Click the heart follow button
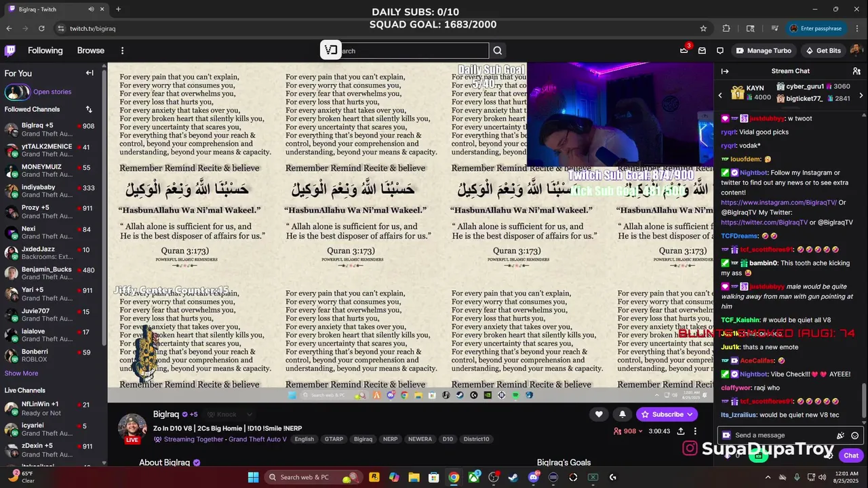This screenshot has width=868, height=488. (x=599, y=414)
